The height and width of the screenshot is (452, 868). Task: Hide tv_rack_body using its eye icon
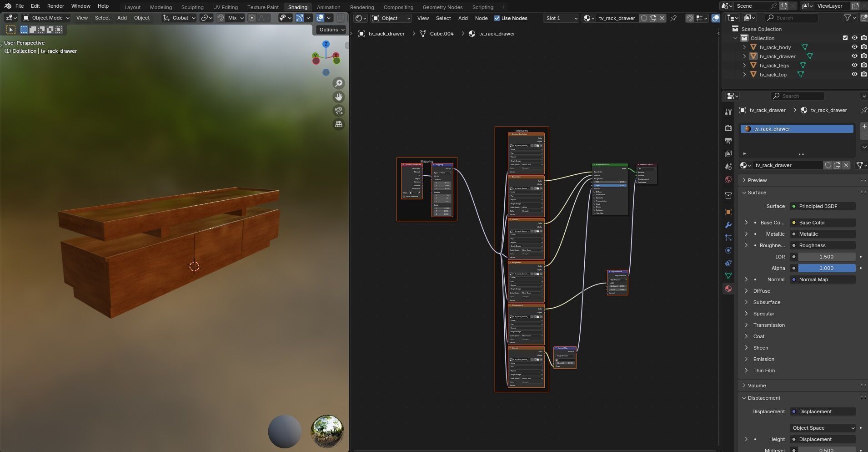pyautogui.click(x=854, y=47)
